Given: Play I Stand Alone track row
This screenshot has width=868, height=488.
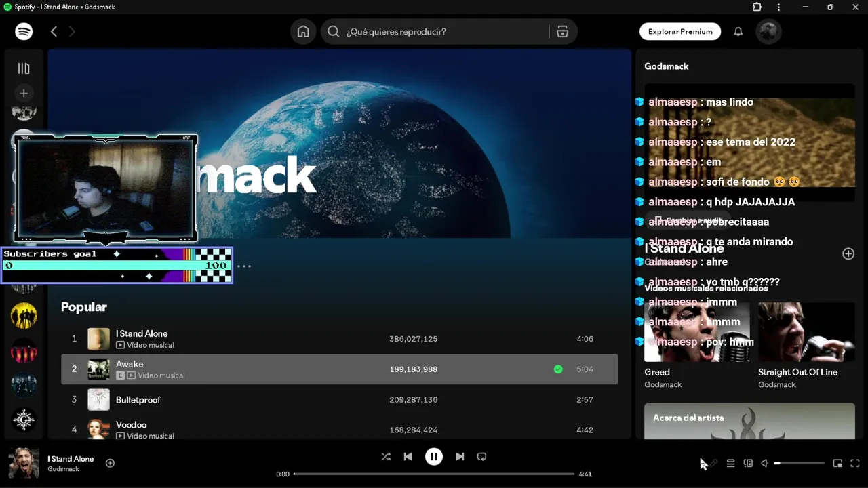Looking at the screenshot, I should (x=339, y=339).
